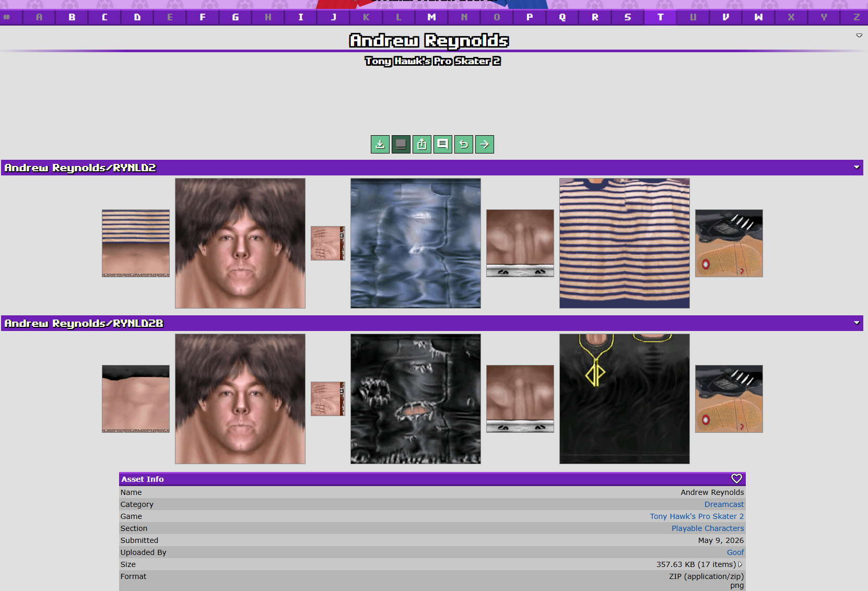
Task: Collapse the Andrew Reynolds/RYNLD2 section
Action: point(857,167)
